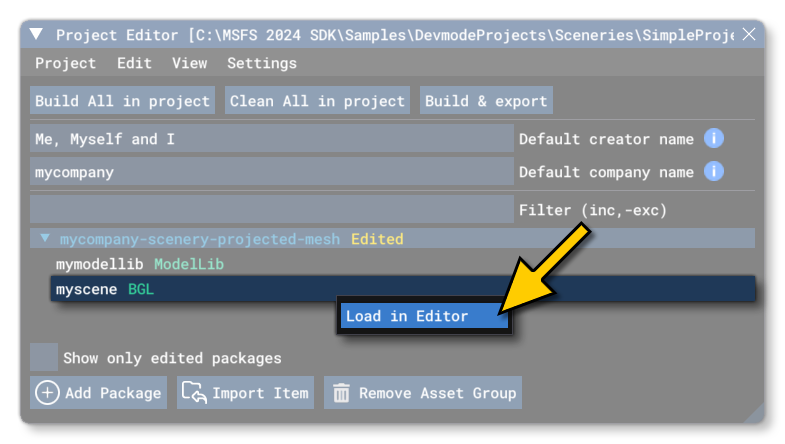Select the mymodellib ModelLib asset group
785x444 pixels.
pos(139,265)
